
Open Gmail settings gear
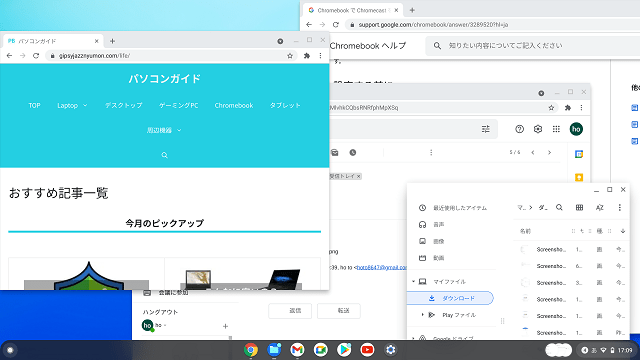(538, 129)
